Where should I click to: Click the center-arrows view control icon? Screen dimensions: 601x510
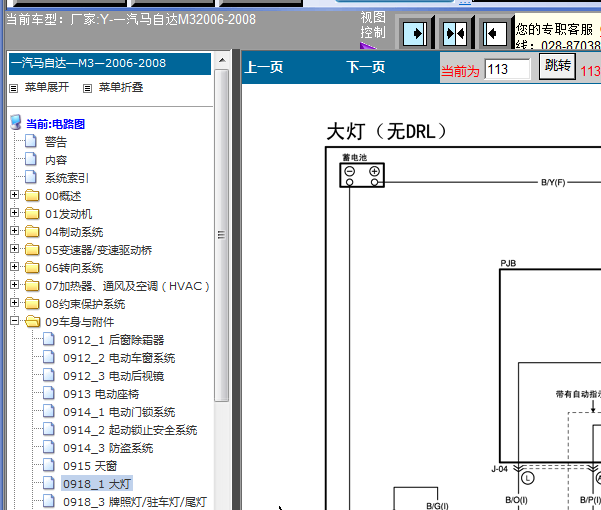point(455,34)
